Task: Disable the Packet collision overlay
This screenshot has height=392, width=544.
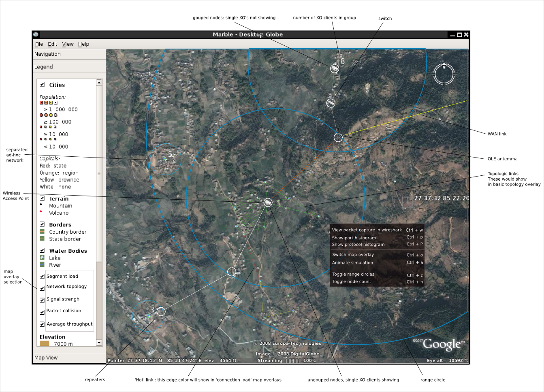Action: click(42, 312)
